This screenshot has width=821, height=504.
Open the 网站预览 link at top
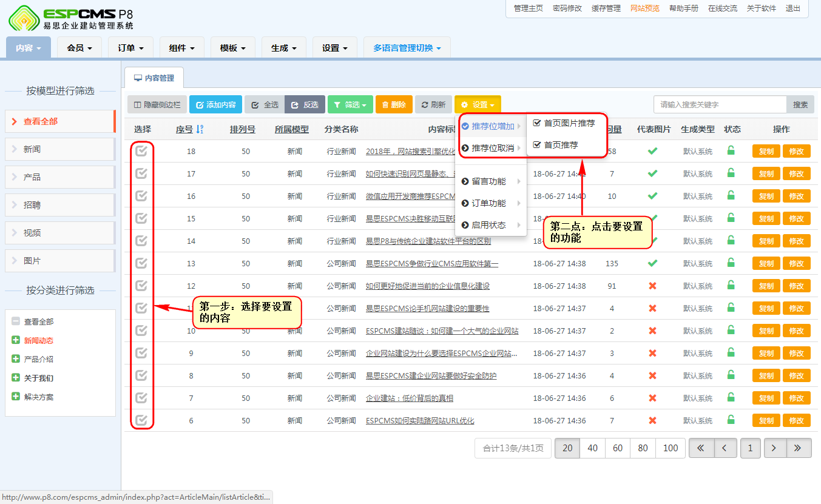click(x=645, y=8)
